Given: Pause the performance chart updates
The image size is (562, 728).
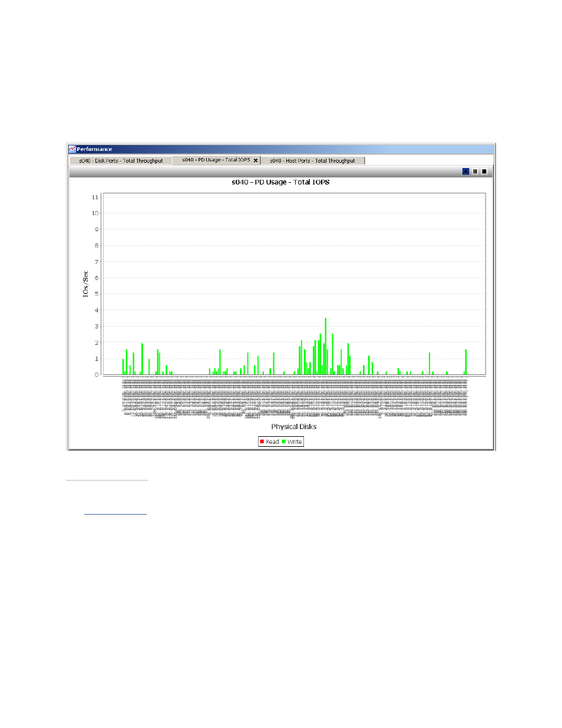Looking at the screenshot, I should tap(475, 172).
